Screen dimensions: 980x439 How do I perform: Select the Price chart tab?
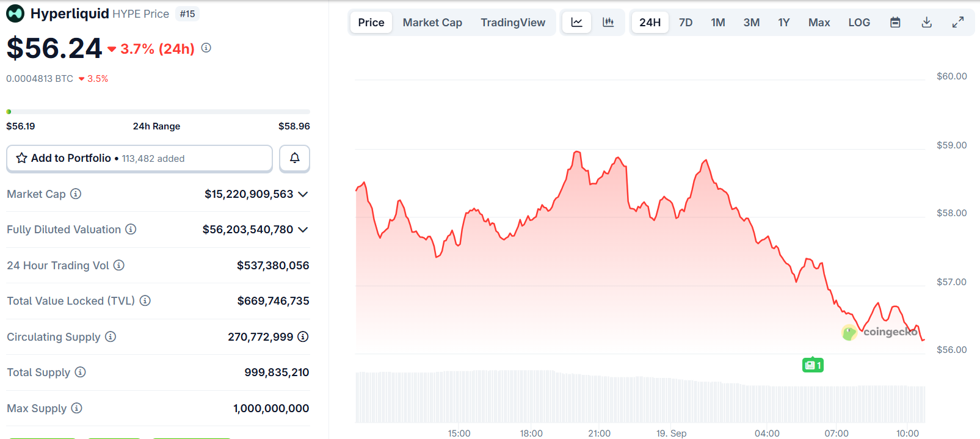click(x=371, y=23)
